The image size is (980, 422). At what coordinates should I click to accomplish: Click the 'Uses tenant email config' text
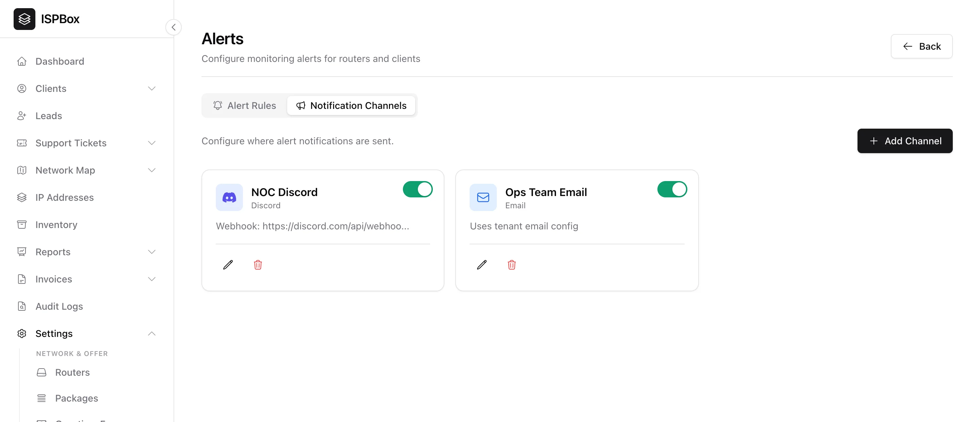[x=524, y=226]
